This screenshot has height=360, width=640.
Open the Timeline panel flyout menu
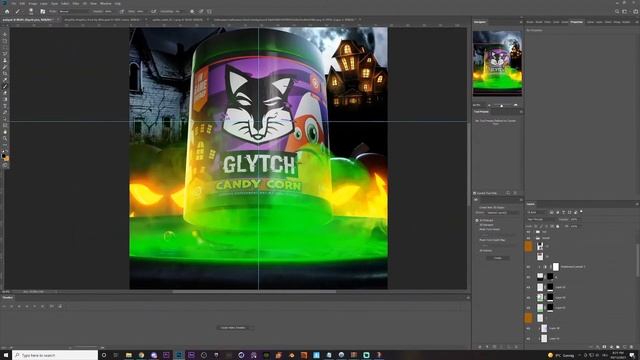468,298
